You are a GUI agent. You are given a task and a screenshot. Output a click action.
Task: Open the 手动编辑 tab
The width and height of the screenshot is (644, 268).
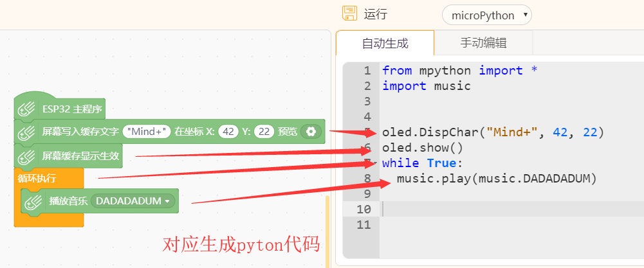pos(483,44)
